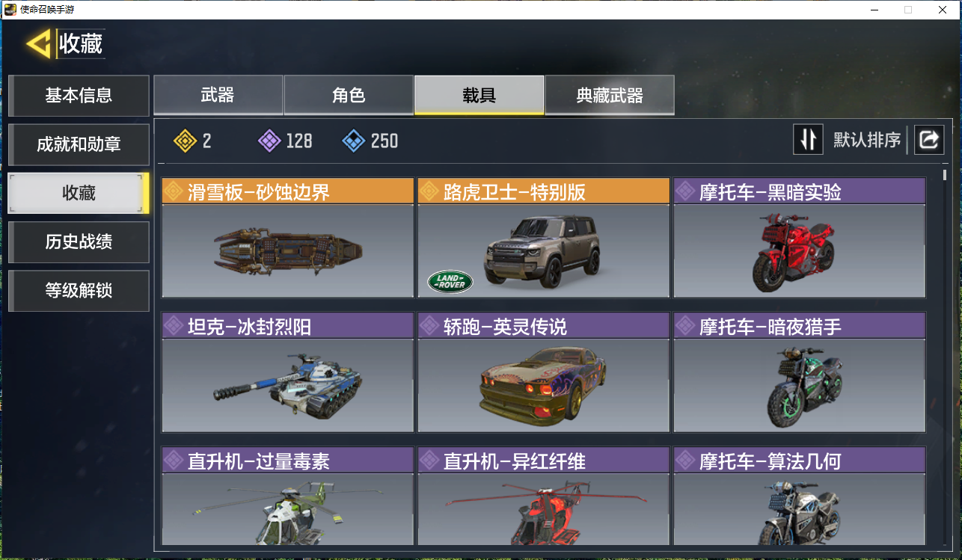
Task: Open 基本信息 in the sidebar
Action: [x=79, y=95]
